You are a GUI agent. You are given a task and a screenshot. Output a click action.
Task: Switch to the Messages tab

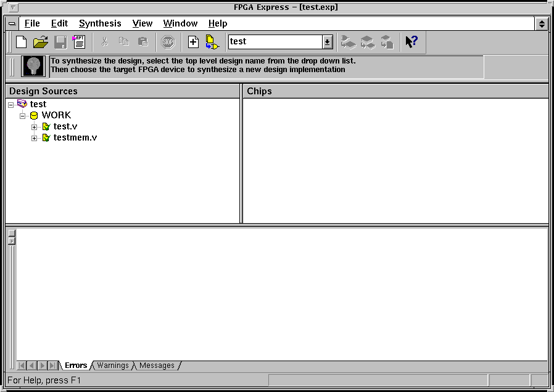[157, 365]
